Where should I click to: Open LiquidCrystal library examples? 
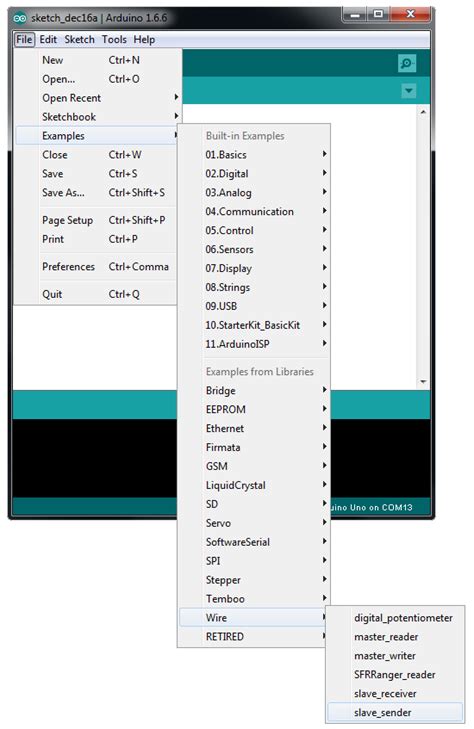(x=254, y=485)
